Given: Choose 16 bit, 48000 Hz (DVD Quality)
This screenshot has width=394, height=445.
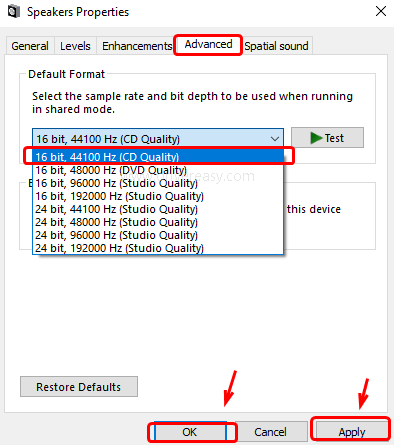Looking at the screenshot, I should [158, 170].
